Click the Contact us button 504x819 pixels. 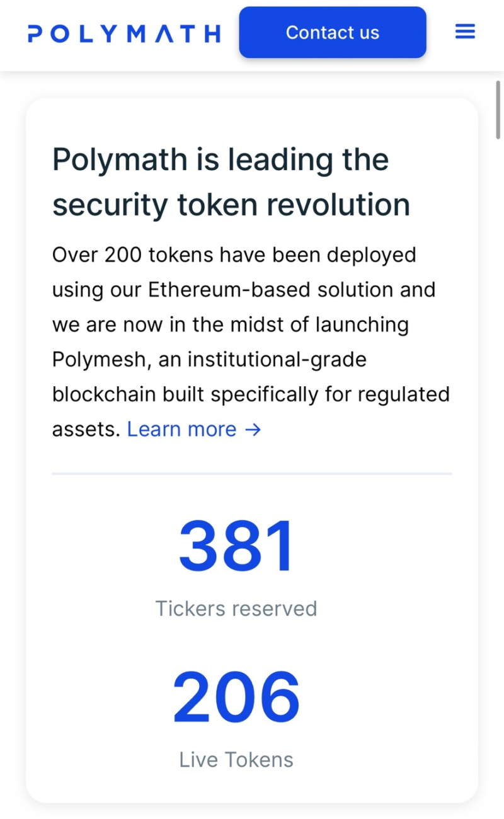[333, 32]
